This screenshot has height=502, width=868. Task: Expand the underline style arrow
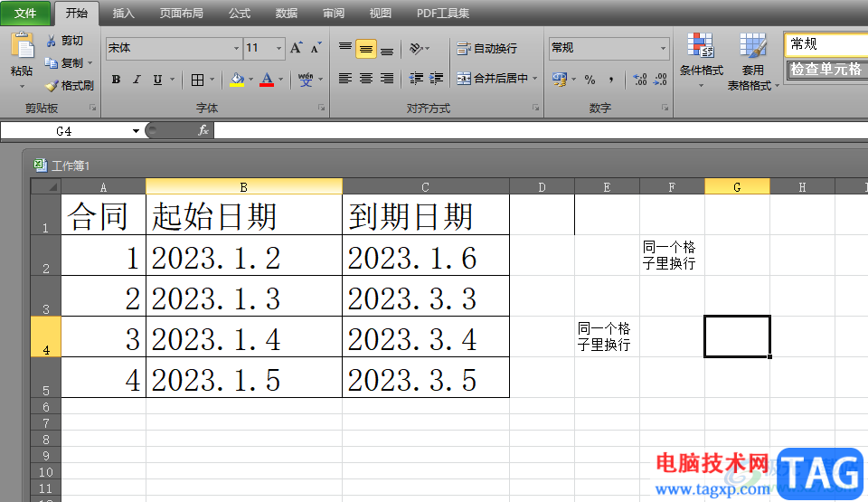172,80
